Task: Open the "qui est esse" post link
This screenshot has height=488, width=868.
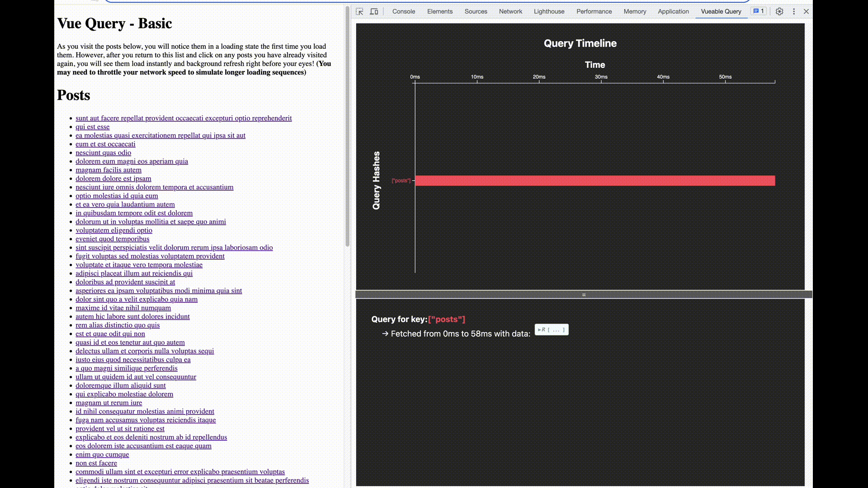Action: pos(92,127)
